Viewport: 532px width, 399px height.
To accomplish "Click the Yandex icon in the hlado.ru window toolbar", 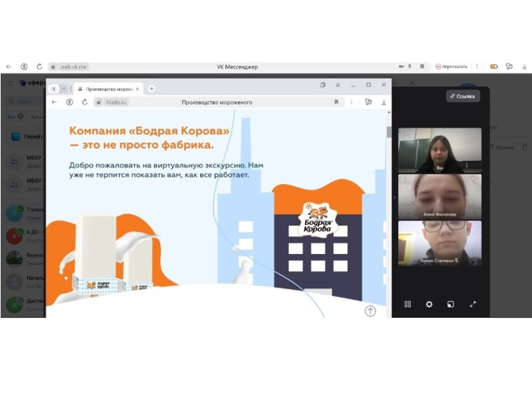I will (x=69, y=102).
